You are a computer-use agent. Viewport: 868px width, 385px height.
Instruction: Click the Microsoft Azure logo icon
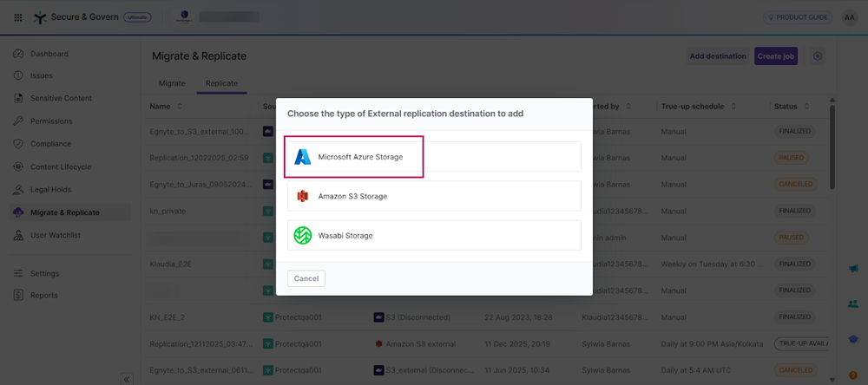pyautogui.click(x=302, y=157)
